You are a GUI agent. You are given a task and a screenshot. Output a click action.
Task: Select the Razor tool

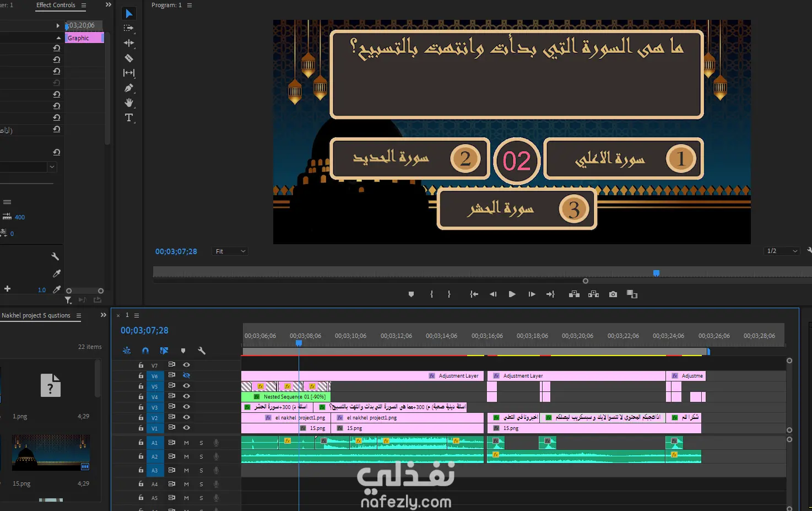pos(129,58)
